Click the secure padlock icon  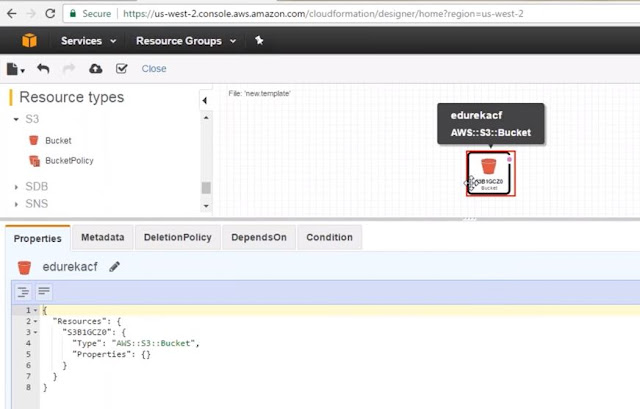[73, 13]
